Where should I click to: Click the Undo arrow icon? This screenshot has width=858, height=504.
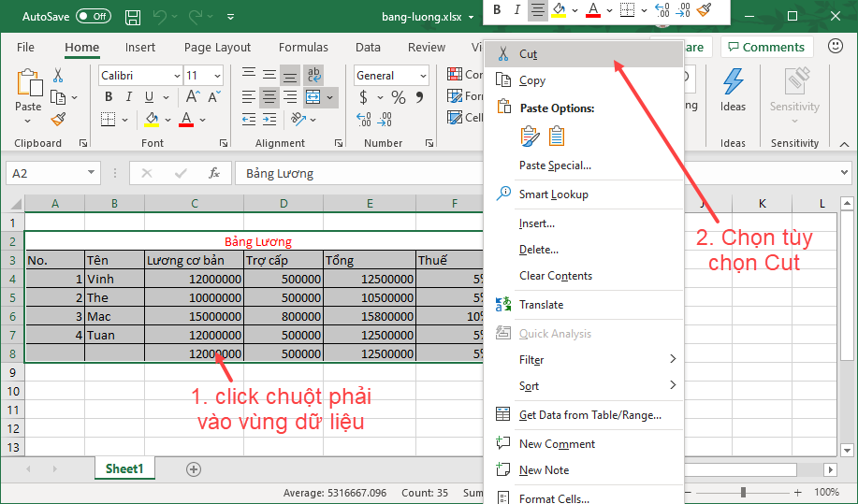160,17
